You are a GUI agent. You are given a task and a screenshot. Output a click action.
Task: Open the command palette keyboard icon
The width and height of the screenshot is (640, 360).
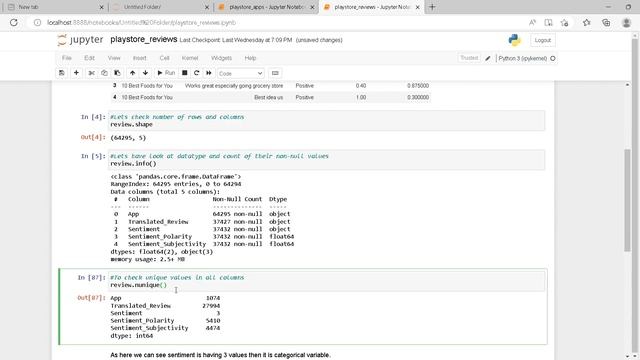click(275, 73)
